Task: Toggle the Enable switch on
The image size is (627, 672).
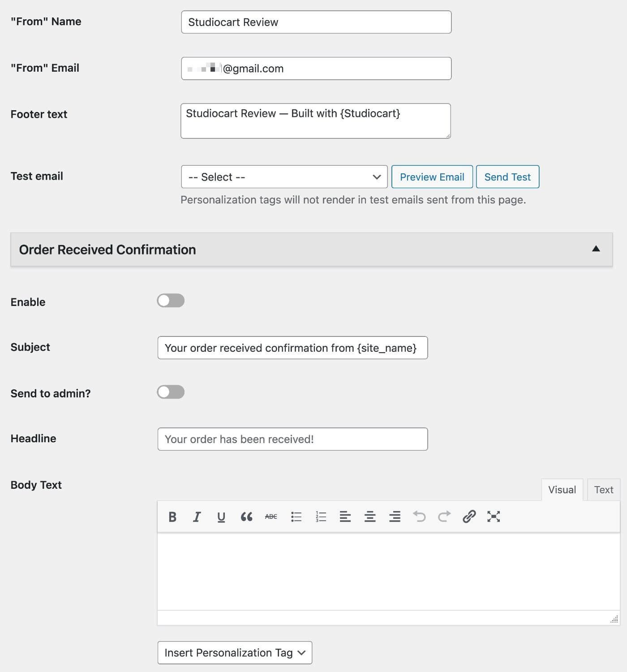Action: [171, 301]
